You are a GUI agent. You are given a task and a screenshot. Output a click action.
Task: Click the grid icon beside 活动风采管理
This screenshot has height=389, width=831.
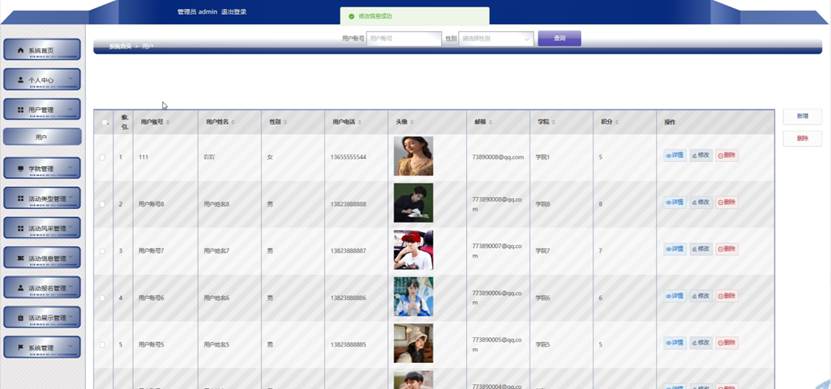coord(21,228)
